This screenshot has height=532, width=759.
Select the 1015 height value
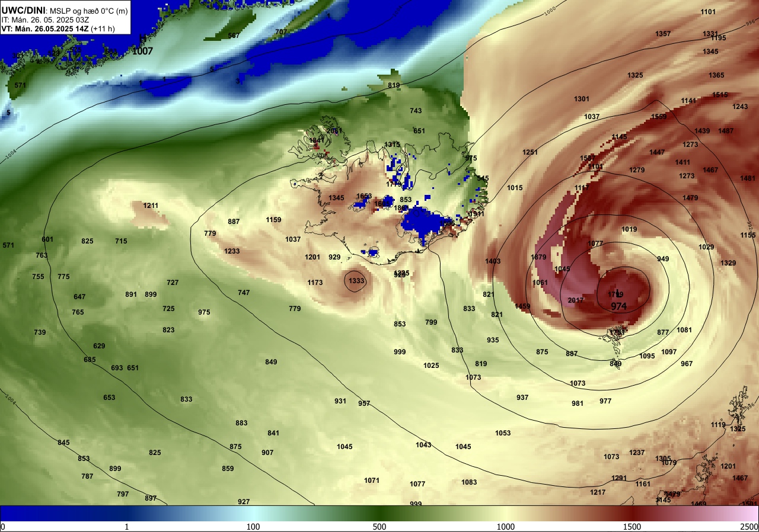pos(515,188)
